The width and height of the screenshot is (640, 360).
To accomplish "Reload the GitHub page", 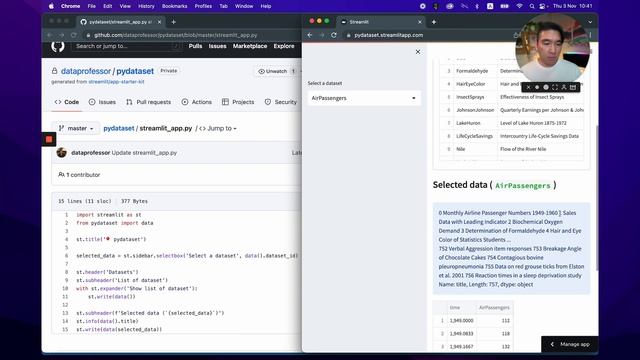I will (x=73, y=35).
